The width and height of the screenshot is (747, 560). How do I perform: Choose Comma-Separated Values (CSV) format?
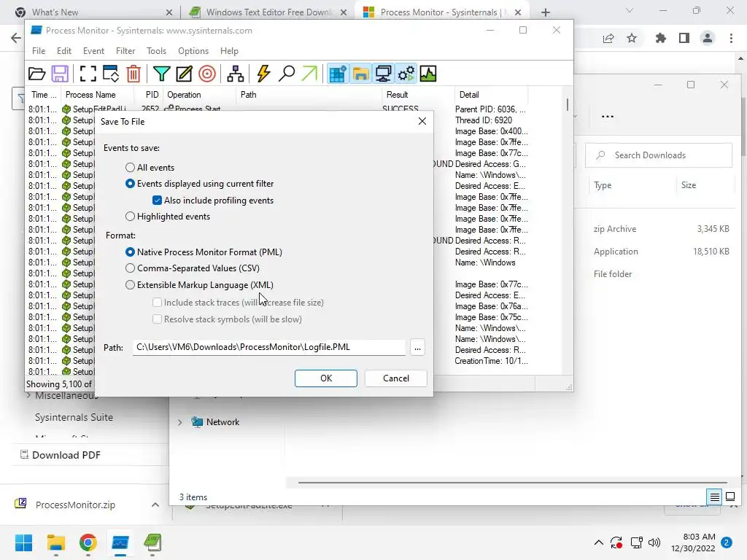tap(130, 268)
